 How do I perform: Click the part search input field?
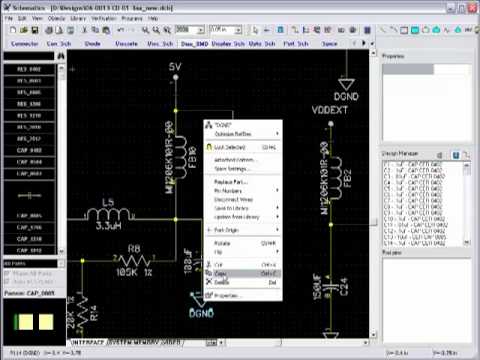pyautogui.click(x=29, y=56)
